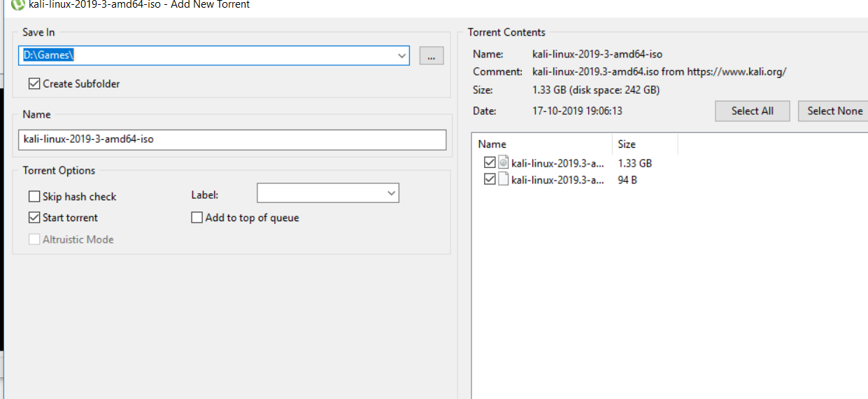Click the disc icon of the 1.33 GB file
The height and width of the screenshot is (399, 868).
coord(503,163)
